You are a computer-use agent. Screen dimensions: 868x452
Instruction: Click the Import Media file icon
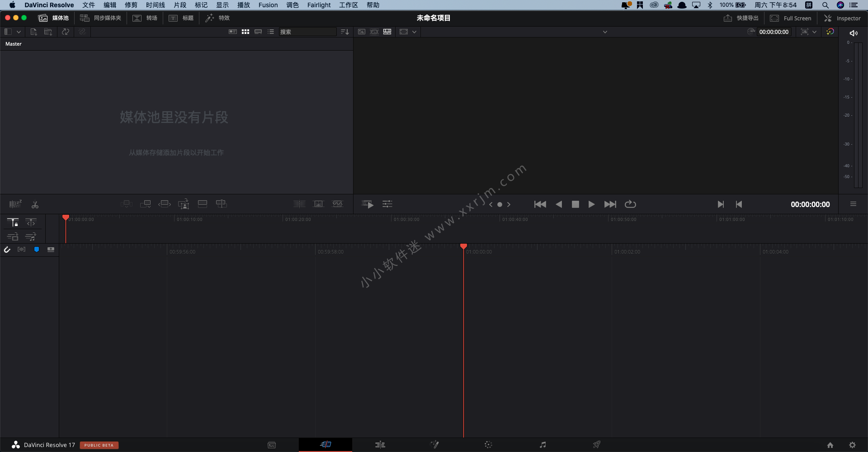[x=33, y=32]
